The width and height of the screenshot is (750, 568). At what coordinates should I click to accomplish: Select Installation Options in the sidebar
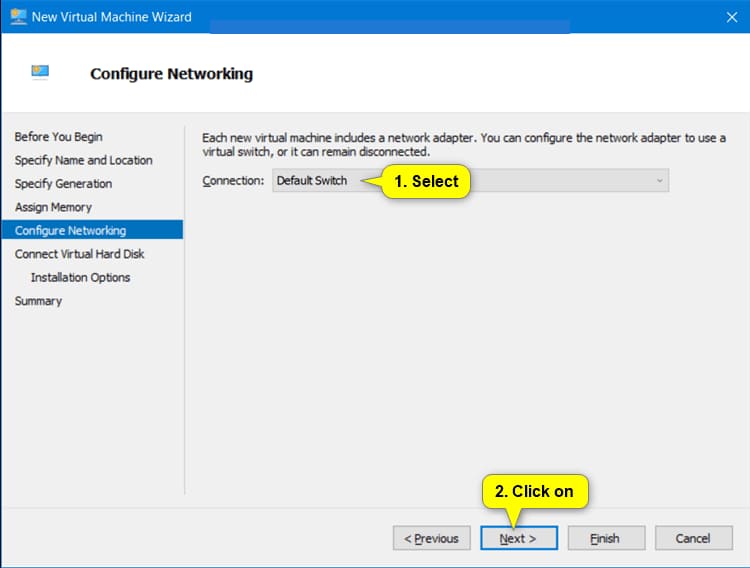click(x=80, y=278)
